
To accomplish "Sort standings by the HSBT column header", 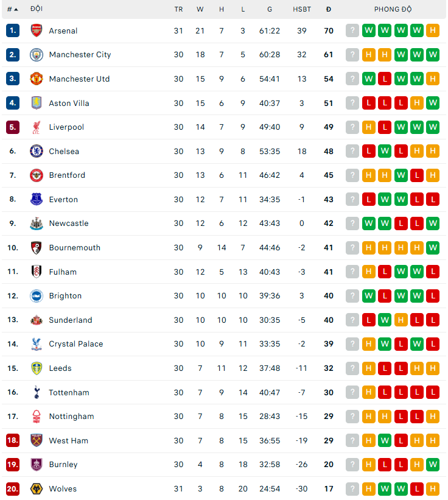I will [302, 9].
